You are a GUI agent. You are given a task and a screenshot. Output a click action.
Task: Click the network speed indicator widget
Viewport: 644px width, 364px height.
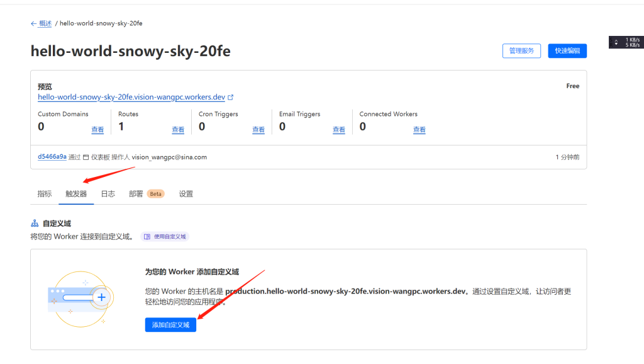coord(626,42)
